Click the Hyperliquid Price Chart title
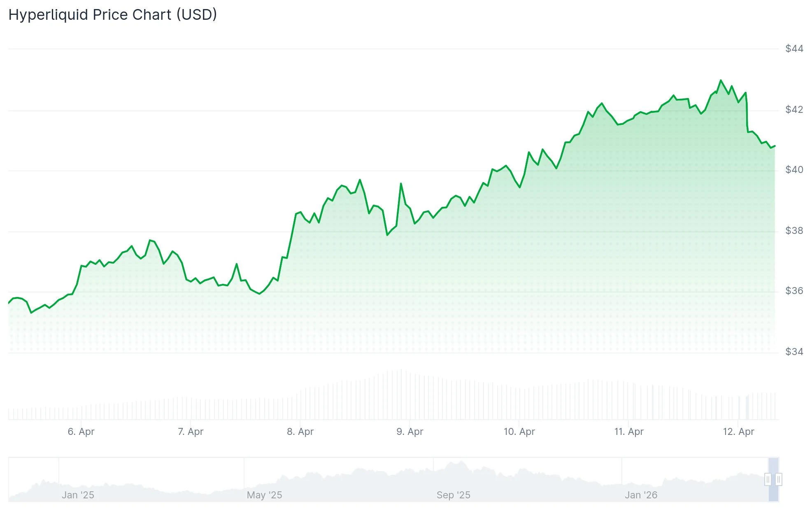Image resolution: width=812 pixels, height=514 pixels. tap(112, 14)
